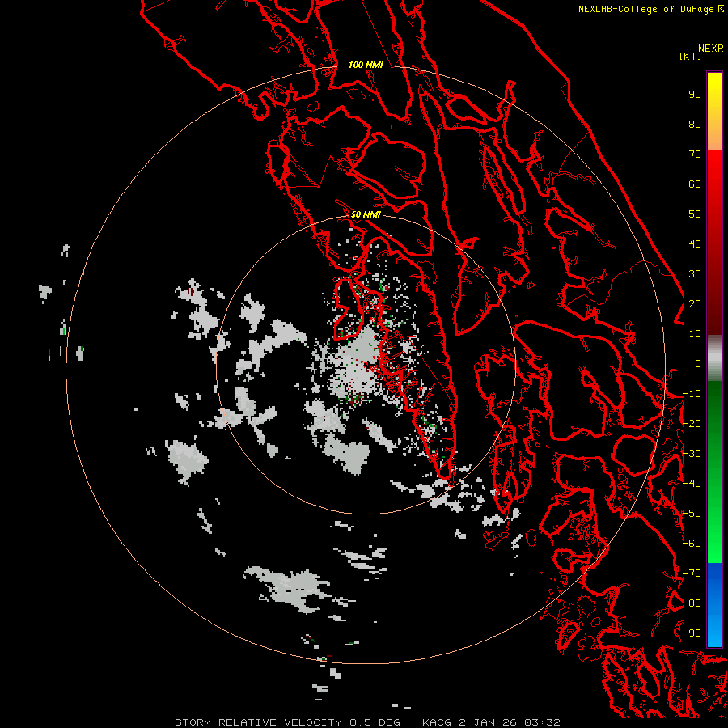The height and width of the screenshot is (728, 728).
Task: Click the KACG station identifier
Action: [437, 722]
